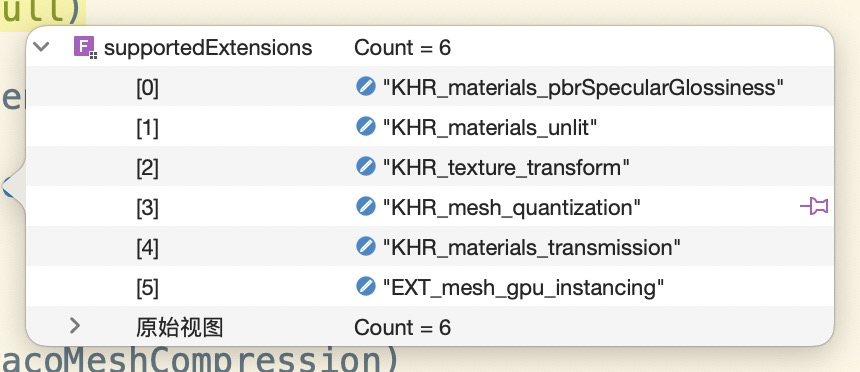This screenshot has height=372, width=860.
Task: Select array index [2] row
Action: tap(430, 166)
